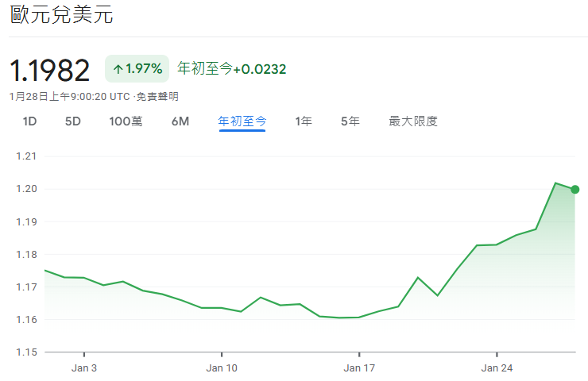Click the Jan 3 axis label
The width and height of the screenshot is (588, 381).
(84, 368)
